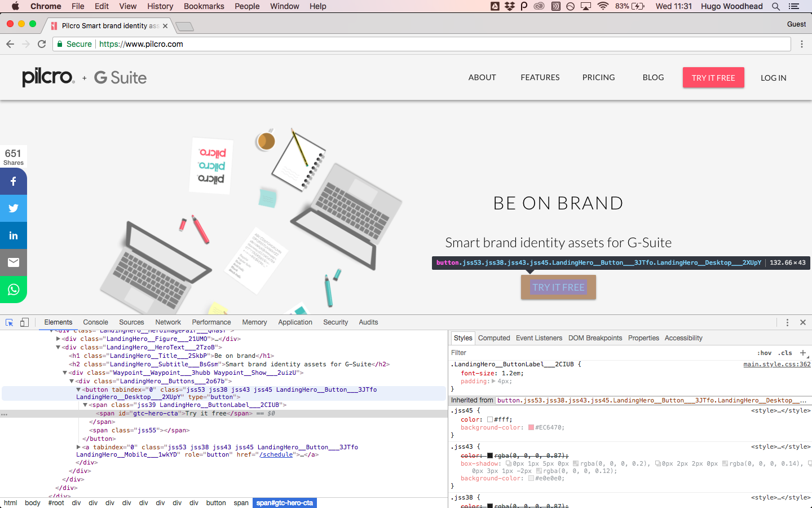Image resolution: width=812 pixels, height=508 pixels.
Task: Open Notification Center icon in menu bar
Action: coord(794,6)
